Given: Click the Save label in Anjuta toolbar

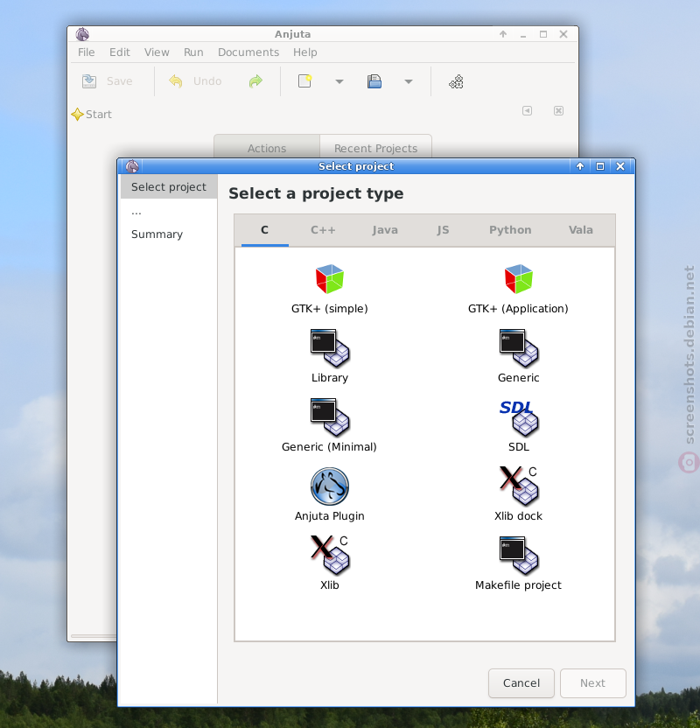Looking at the screenshot, I should tap(119, 81).
